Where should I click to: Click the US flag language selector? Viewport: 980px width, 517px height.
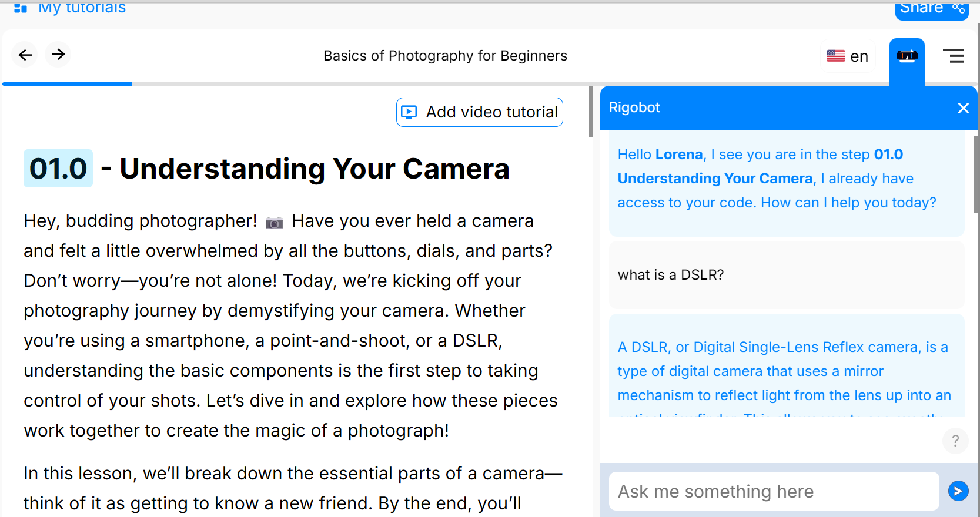pos(835,56)
